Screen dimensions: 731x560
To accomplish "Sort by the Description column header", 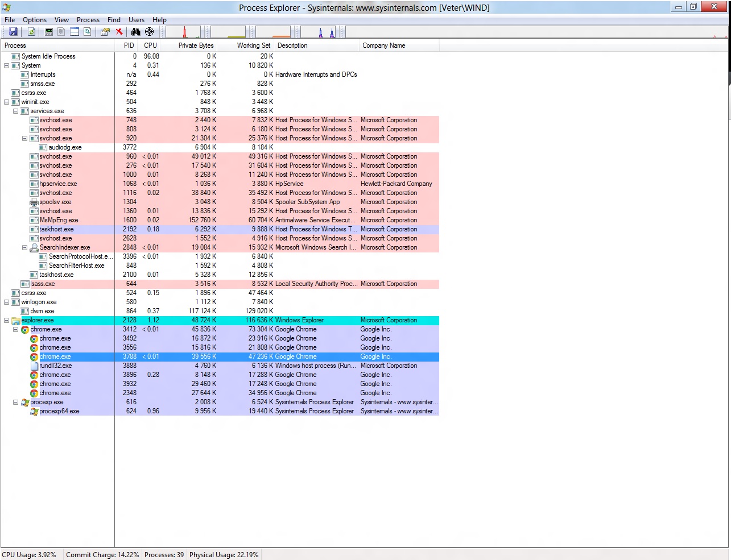I will [317, 45].
